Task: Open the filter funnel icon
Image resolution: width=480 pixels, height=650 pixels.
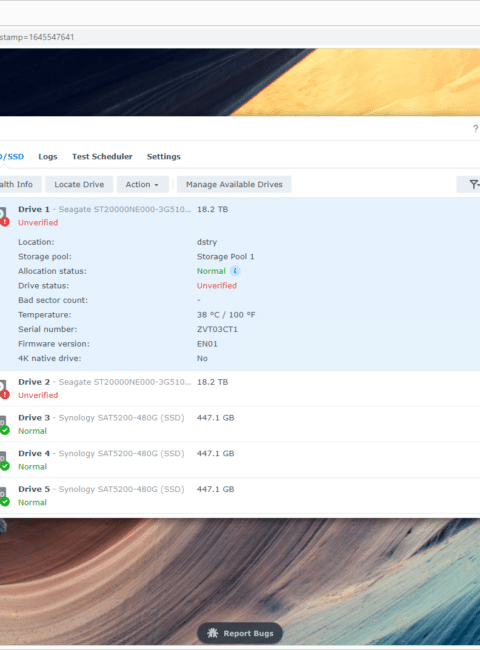Action: point(473,184)
